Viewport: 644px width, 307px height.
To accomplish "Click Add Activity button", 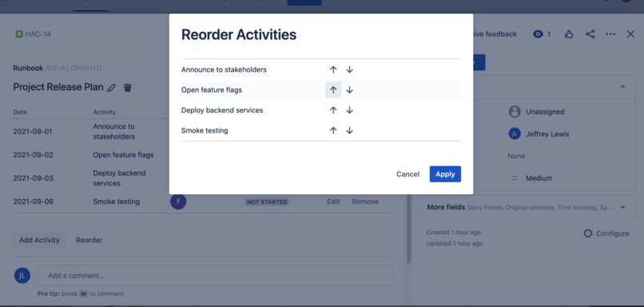I will tap(39, 240).
